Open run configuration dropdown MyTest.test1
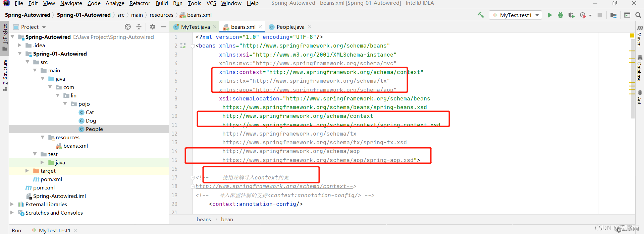 coord(516,15)
